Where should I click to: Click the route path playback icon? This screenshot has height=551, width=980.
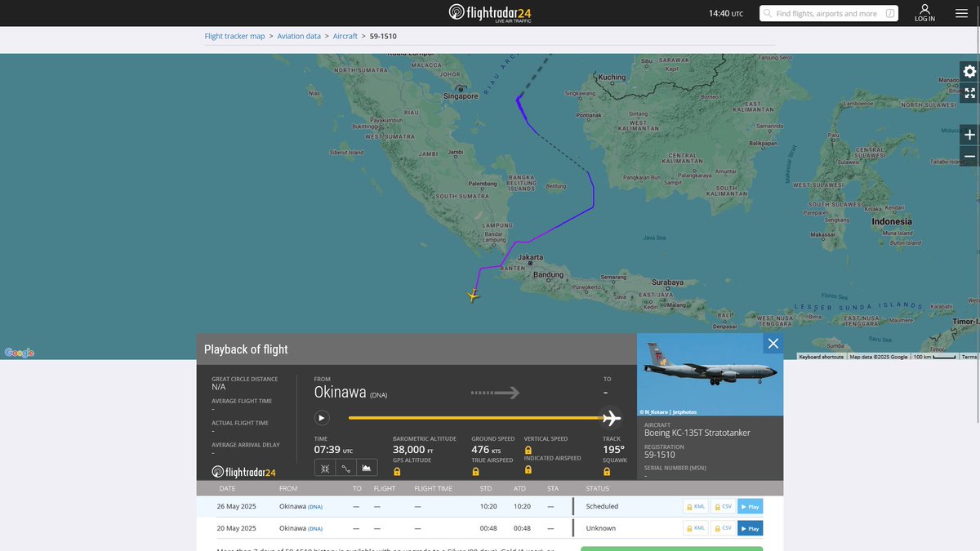click(x=345, y=469)
